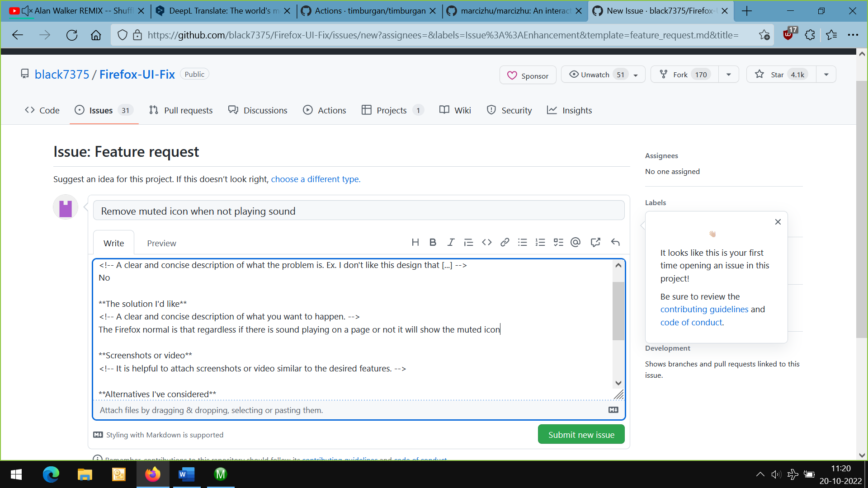The image size is (868, 488).
Task: Open the repository Code tab
Action: click(x=42, y=110)
